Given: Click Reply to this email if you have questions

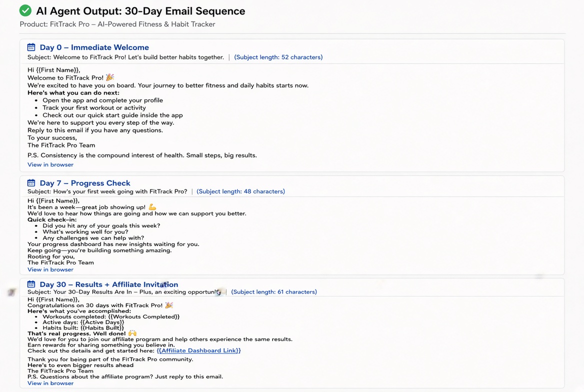Looking at the screenshot, I should 95,130.
